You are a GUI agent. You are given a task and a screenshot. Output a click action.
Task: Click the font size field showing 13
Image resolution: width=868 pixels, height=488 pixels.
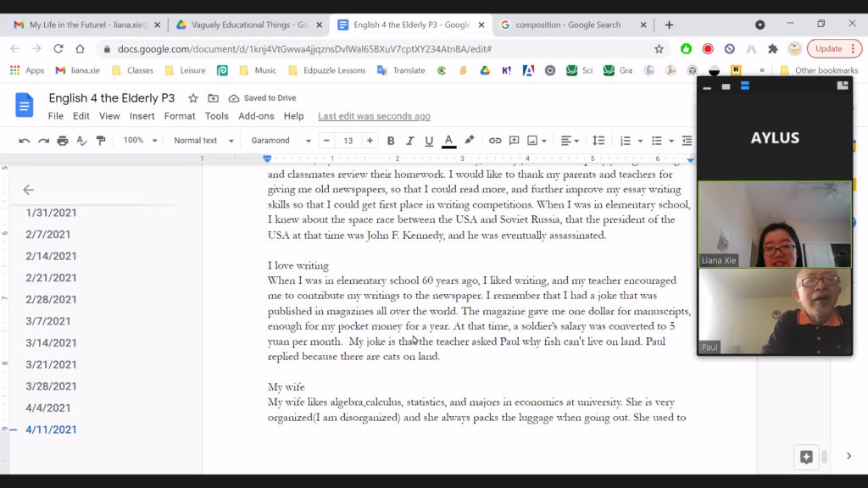(x=348, y=141)
